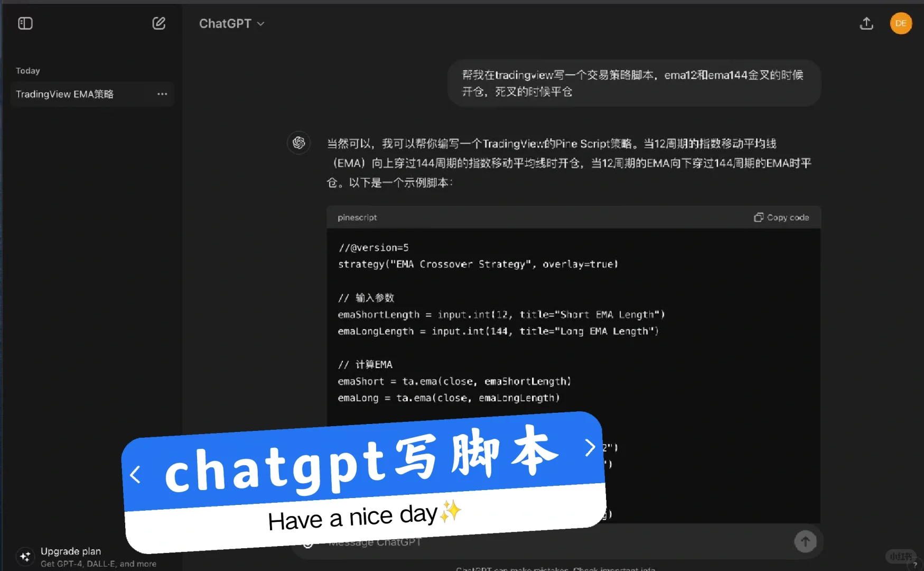Click the share conversation upload icon
This screenshot has width=924, height=571.
click(866, 23)
